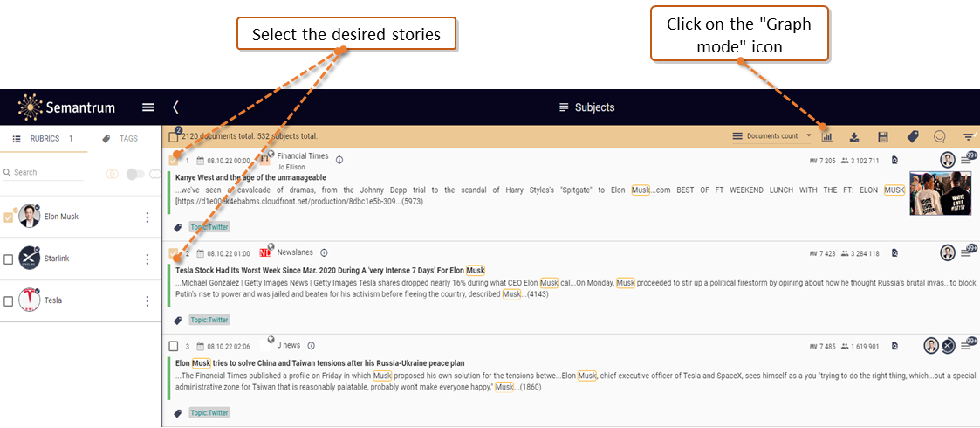Click tag icon under Kanye West story
Screen dimensions: 980x428
coord(178,227)
